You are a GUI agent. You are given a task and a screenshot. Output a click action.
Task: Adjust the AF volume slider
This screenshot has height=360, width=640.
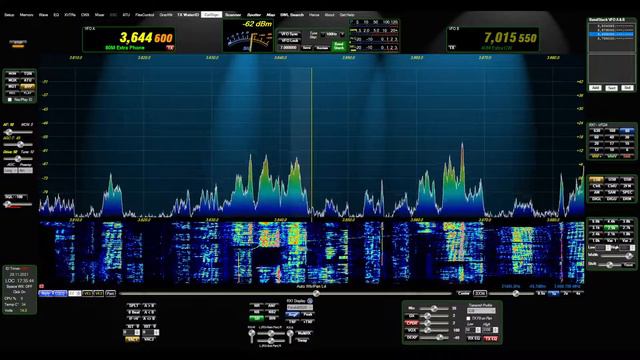pos(19,132)
